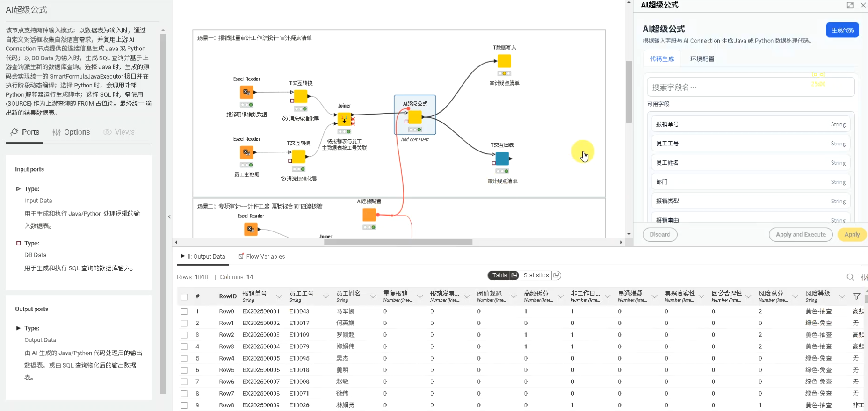
Task: Check the row checkbox for BX202500007
Action: click(184, 382)
